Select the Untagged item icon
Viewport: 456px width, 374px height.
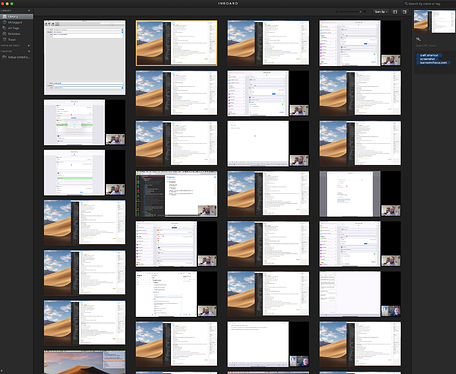4,22
